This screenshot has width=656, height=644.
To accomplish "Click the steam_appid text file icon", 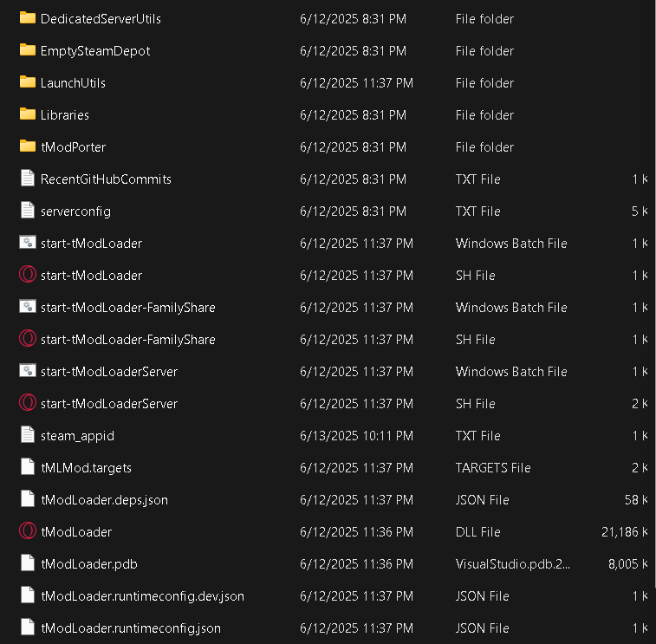I will coord(28,435).
